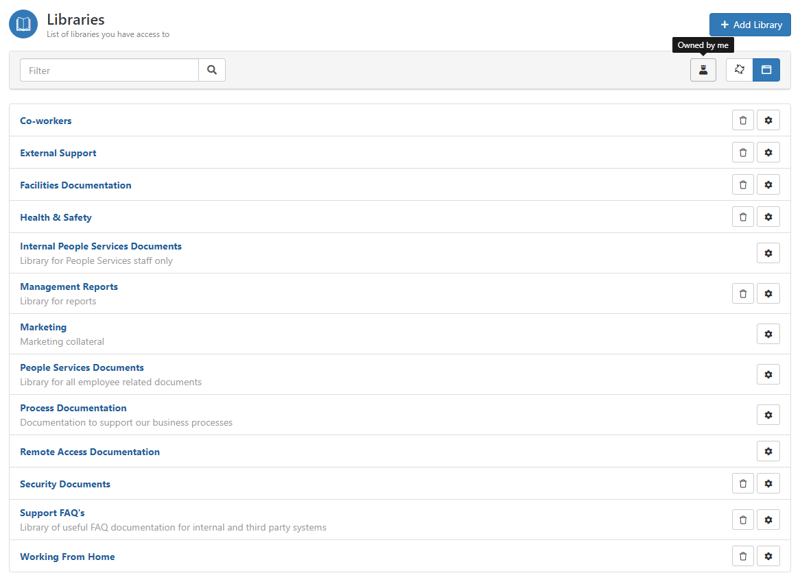Focus the Filter input field
The width and height of the screenshot is (800, 584).
[x=109, y=70]
